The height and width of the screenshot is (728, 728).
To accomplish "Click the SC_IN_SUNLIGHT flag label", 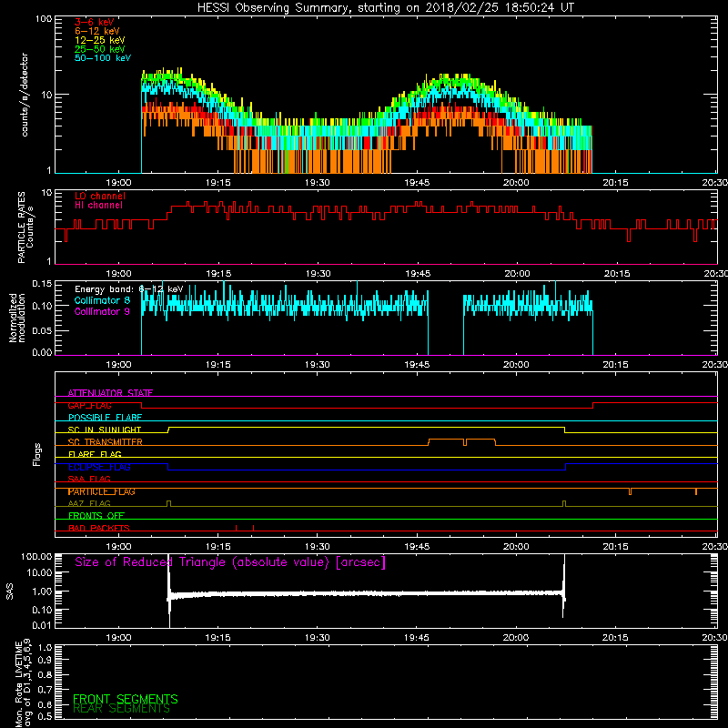I will [x=105, y=430].
